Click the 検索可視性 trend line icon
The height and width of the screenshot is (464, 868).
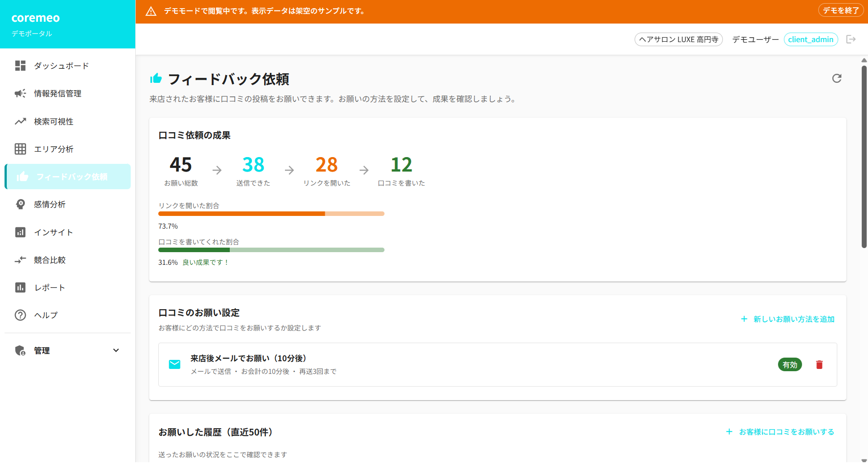(20, 121)
